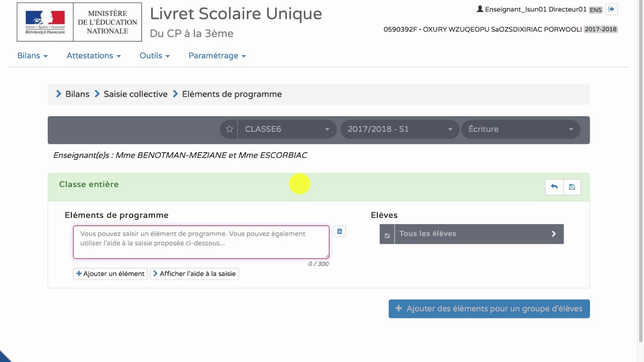The image size is (644, 362).
Task: Expand the Tous les élèves list arrow
Action: point(553,234)
